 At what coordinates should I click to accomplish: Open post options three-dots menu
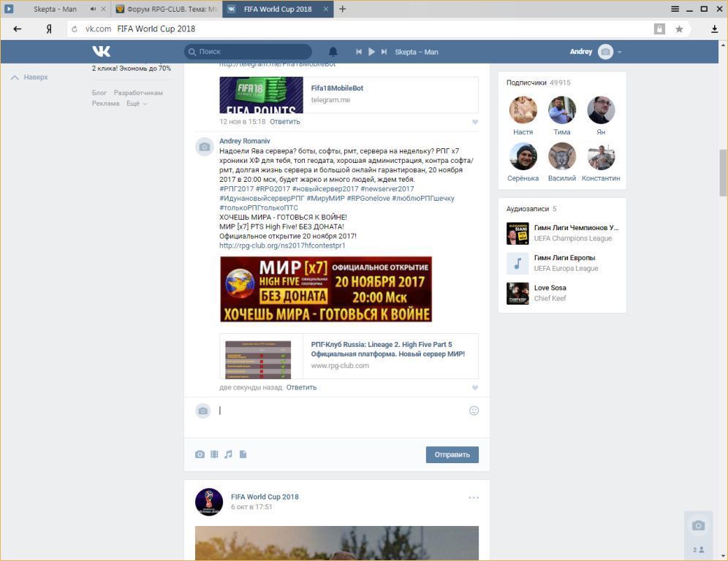coord(473,497)
